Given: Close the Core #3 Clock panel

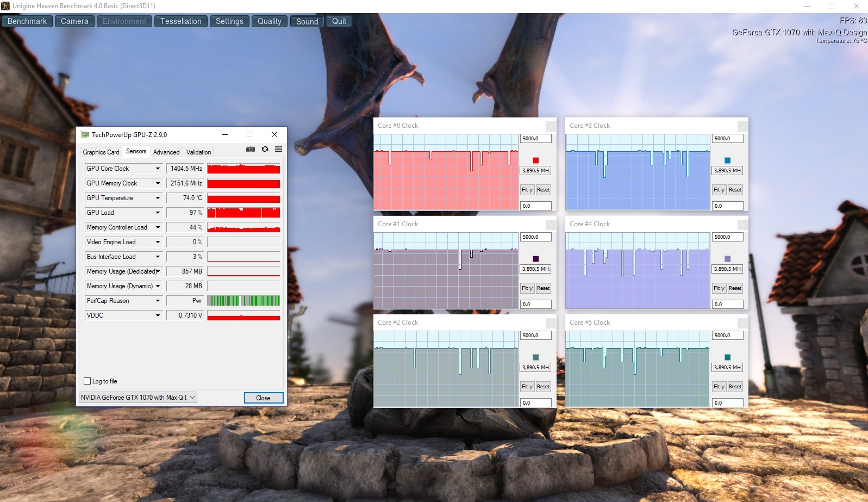Looking at the screenshot, I should [x=742, y=126].
